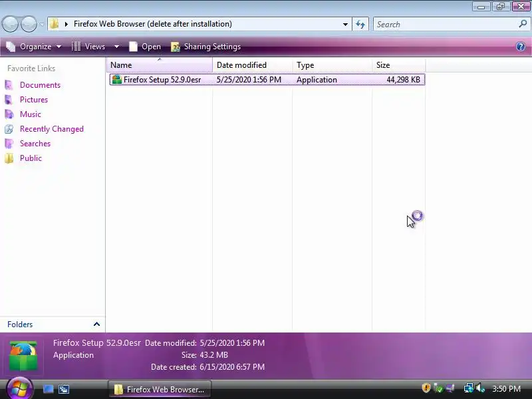Expand the Folders pane chevron

[96, 325]
